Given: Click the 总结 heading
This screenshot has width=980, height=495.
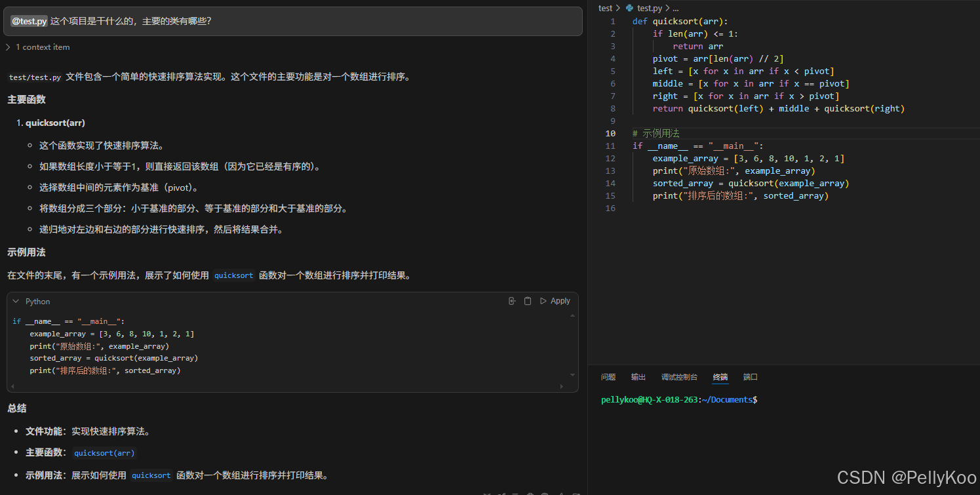Looking at the screenshot, I should click(x=17, y=408).
